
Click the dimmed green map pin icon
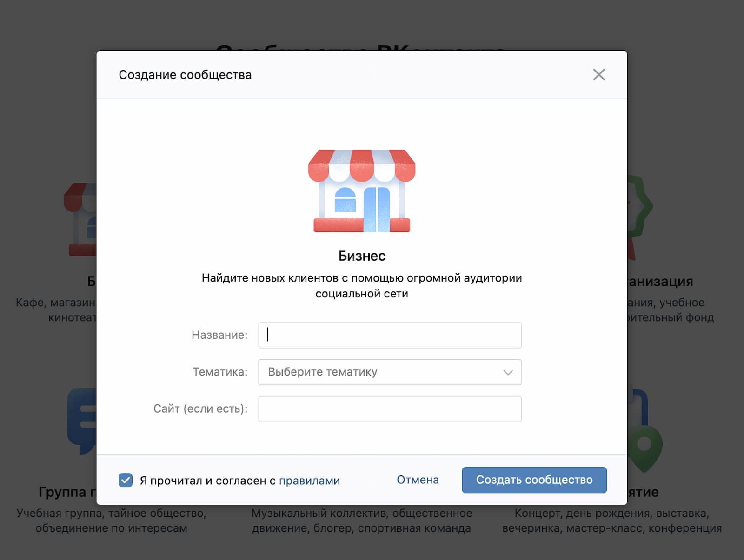(645, 446)
